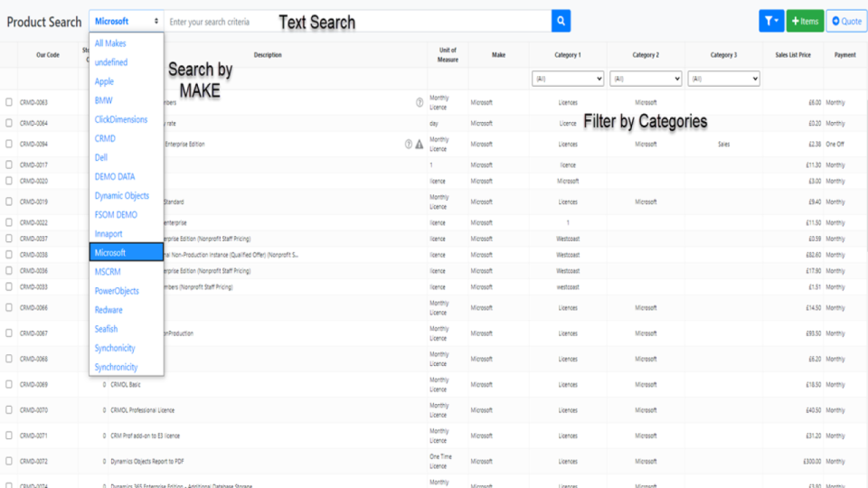The width and height of the screenshot is (868, 488).
Task: Select PowerObjects in the make list
Action: tap(117, 290)
